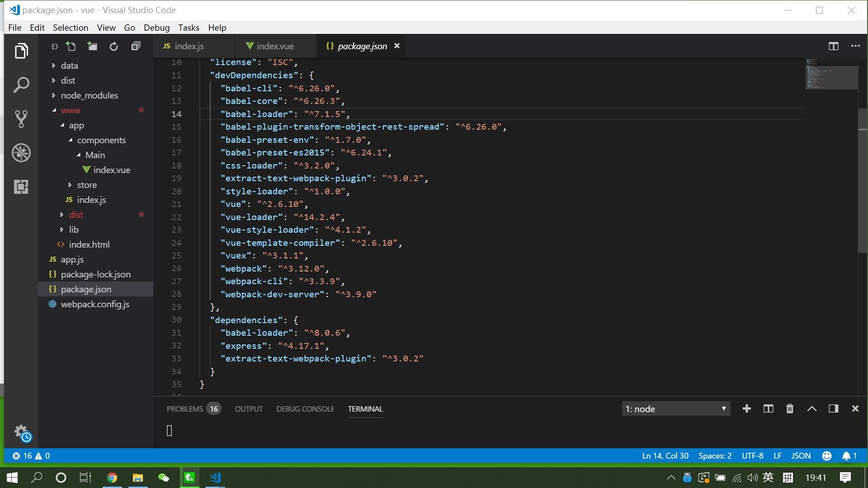Change language mode JSON
This screenshot has height=488, width=868.
[801, 456]
